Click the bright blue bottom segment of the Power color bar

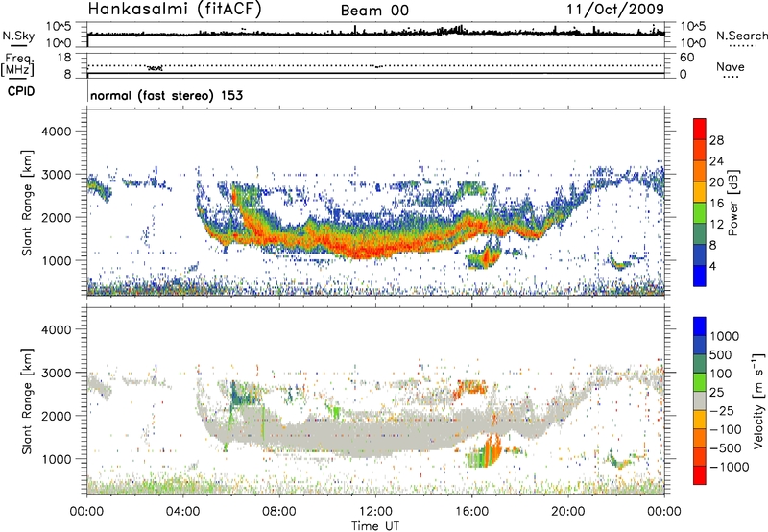[x=700, y=277]
